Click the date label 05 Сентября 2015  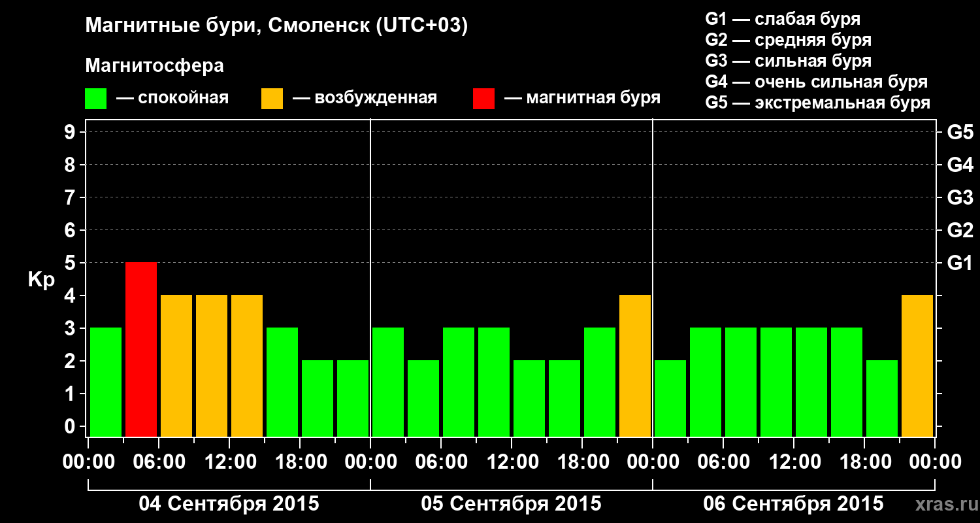pyautogui.click(x=511, y=504)
